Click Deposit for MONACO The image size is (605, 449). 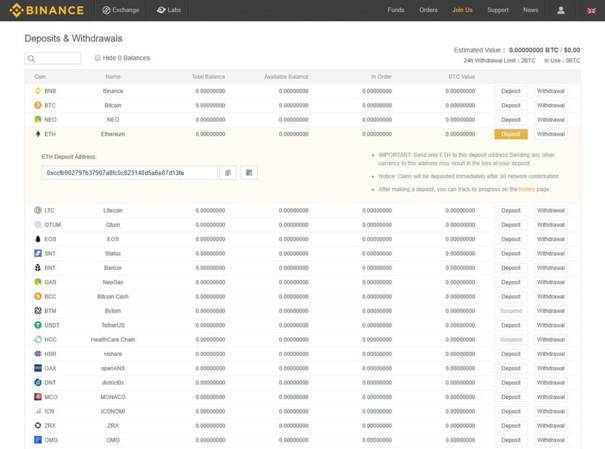[x=511, y=397]
